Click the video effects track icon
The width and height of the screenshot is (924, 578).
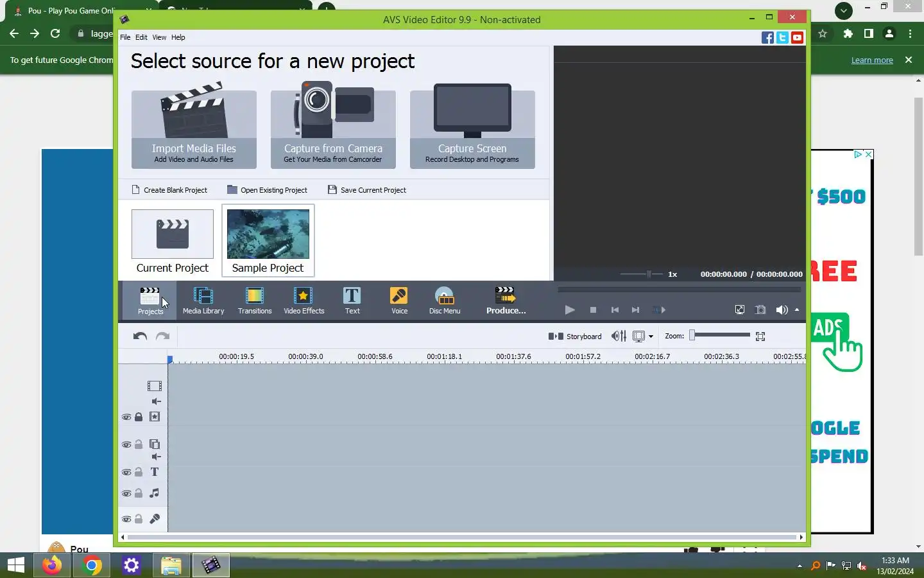click(155, 417)
